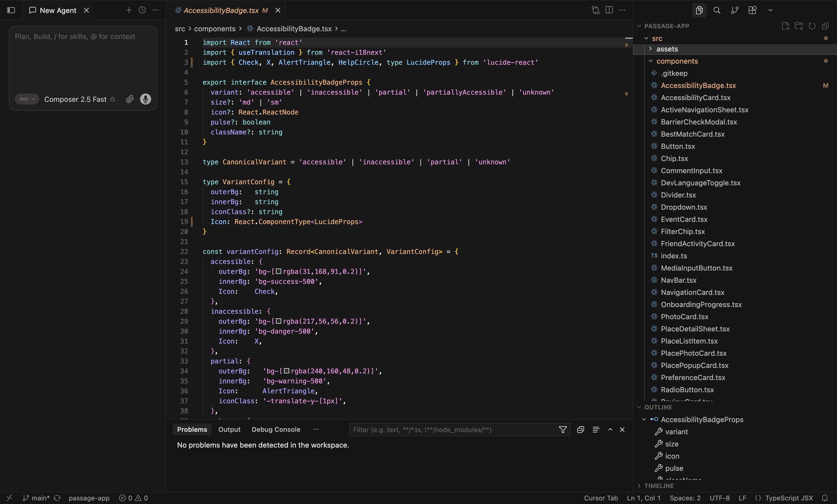Open Button.tsx in the explorer
The height and width of the screenshot is (504, 837).
[678, 146]
